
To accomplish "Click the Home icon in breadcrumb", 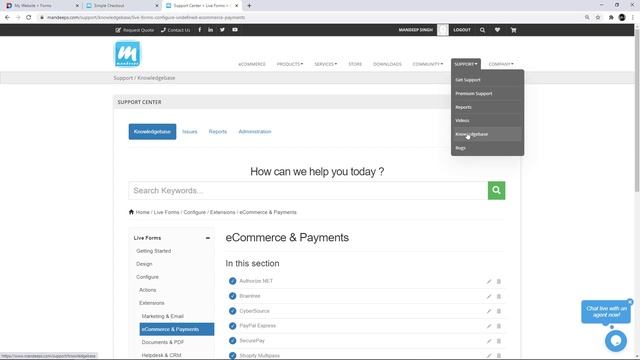I will point(131,212).
